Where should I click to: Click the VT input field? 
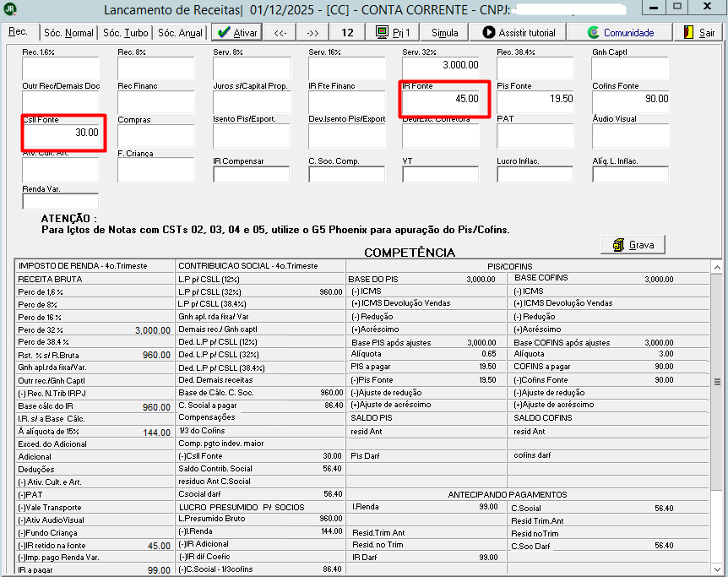[x=441, y=174]
